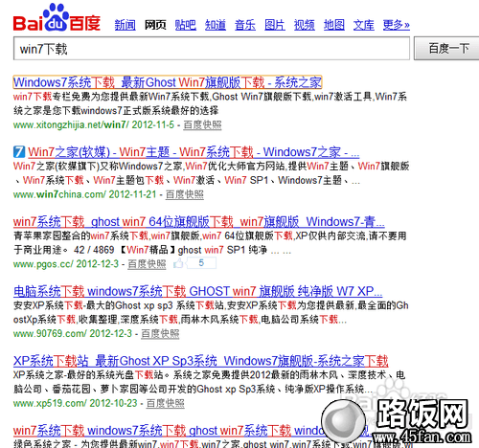Open the 知道 tab

click(216, 25)
